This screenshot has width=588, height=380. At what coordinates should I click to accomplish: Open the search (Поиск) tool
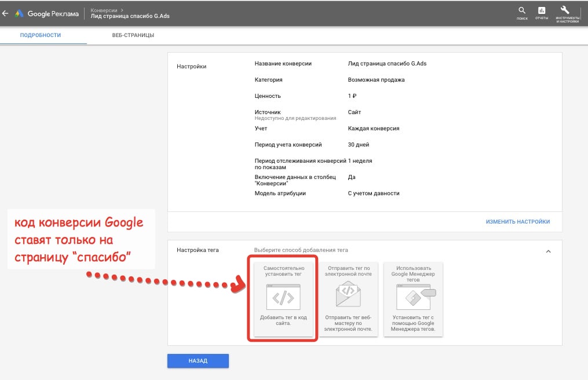coord(522,13)
